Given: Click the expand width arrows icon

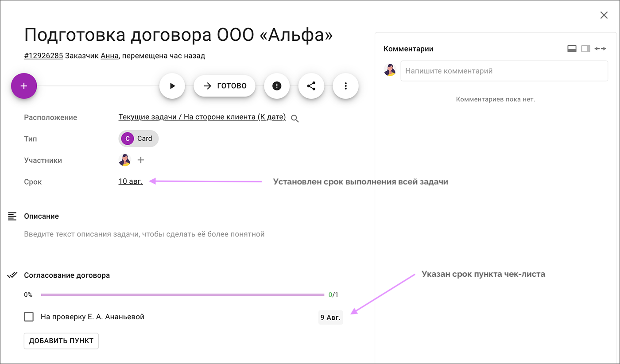Looking at the screenshot, I should [600, 49].
